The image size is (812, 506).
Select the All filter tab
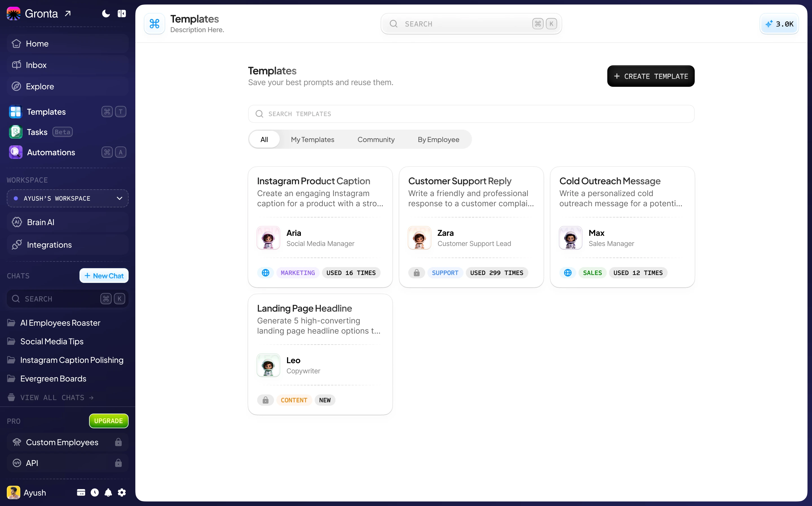point(264,139)
